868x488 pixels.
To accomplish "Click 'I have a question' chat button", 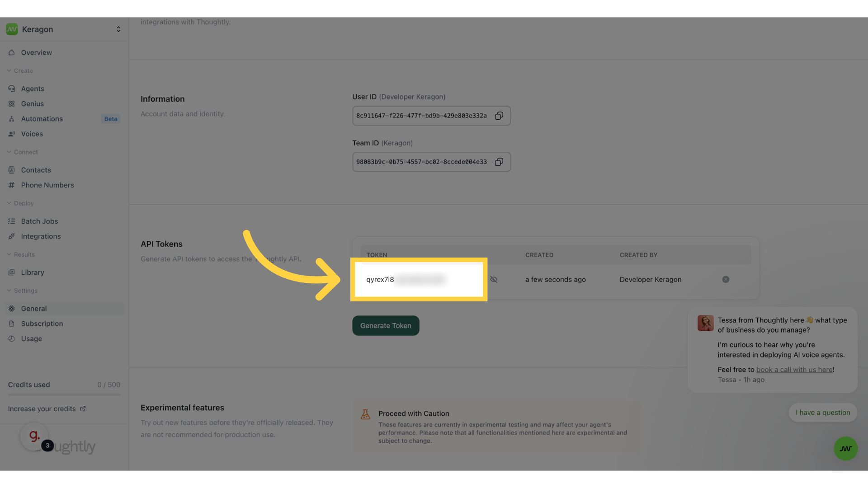I will click(823, 413).
